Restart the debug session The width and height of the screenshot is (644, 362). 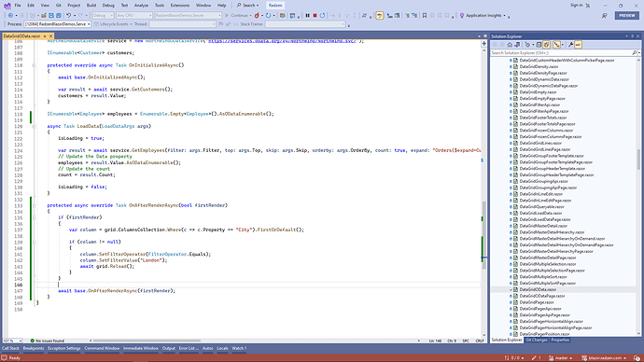(x=322, y=16)
